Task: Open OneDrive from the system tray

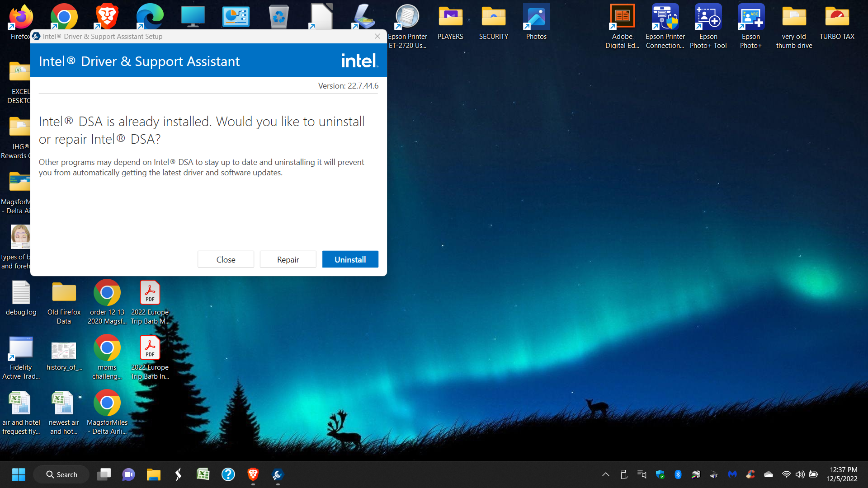Action: click(x=768, y=474)
